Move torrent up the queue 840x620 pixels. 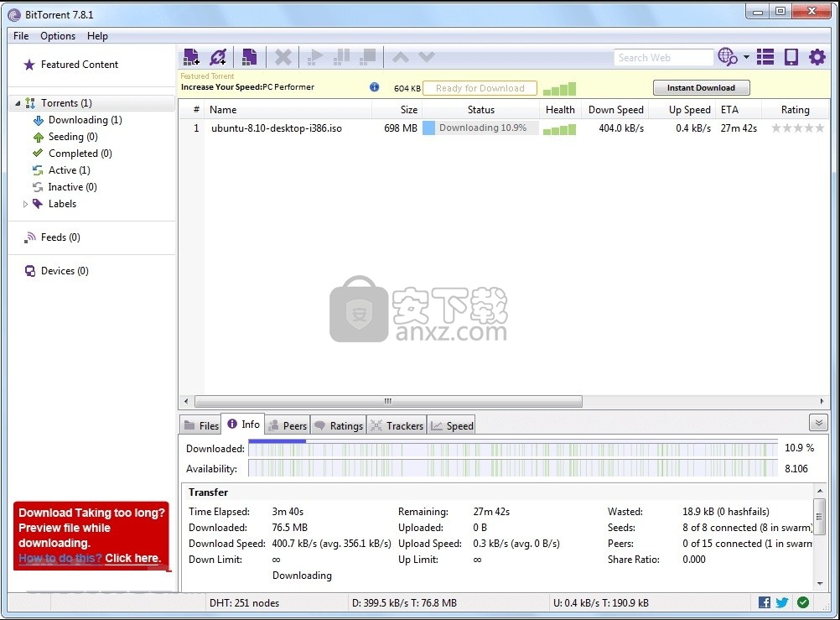click(x=401, y=57)
